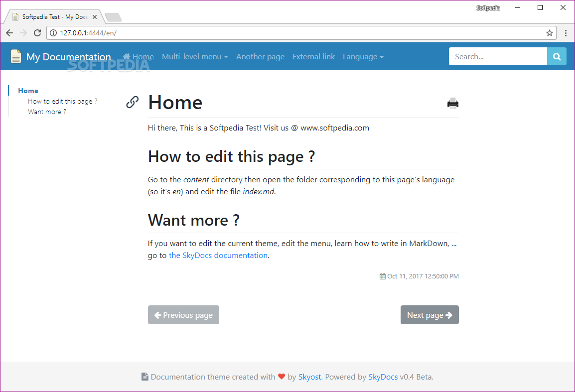Click the Oct 11, 2017 date text
Image resolution: width=575 pixels, height=392 pixels.
(x=423, y=276)
